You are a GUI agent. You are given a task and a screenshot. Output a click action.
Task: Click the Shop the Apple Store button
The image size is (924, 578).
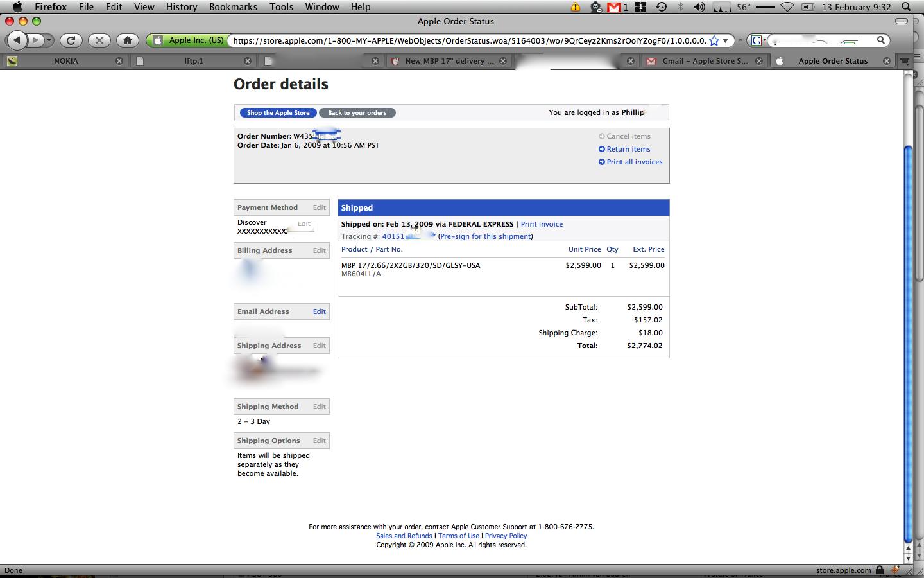(278, 113)
